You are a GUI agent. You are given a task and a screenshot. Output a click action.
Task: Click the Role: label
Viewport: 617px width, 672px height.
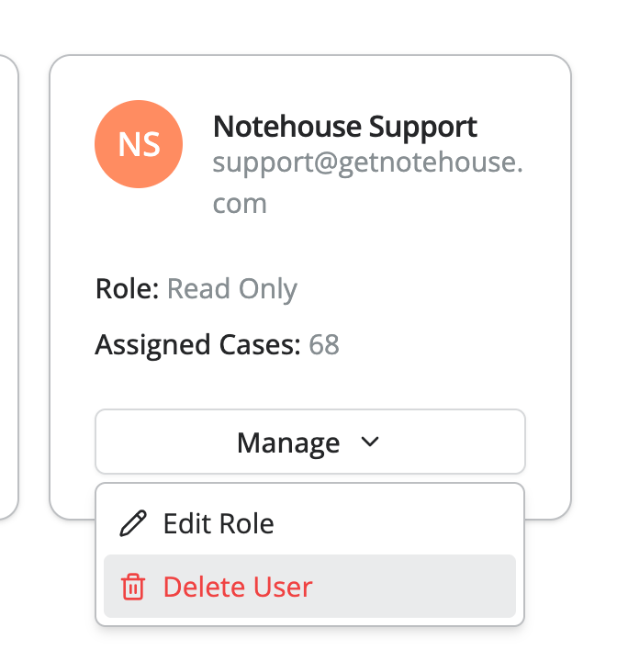pyautogui.click(x=128, y=289)
